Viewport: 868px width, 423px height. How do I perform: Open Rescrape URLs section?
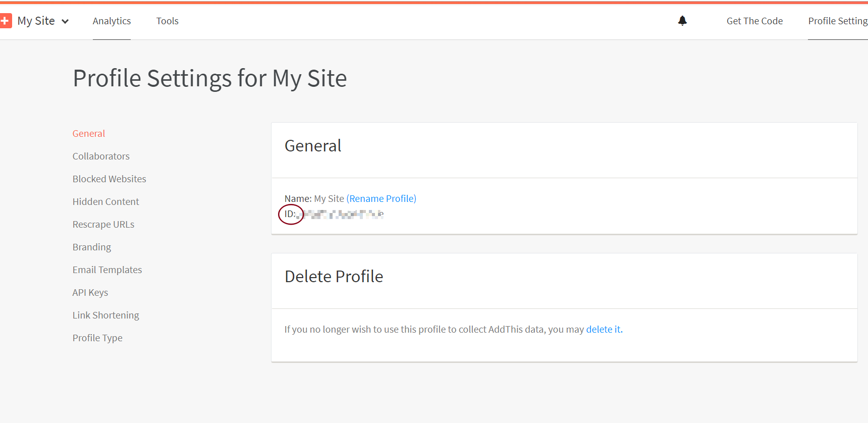[x=103, y=225]
